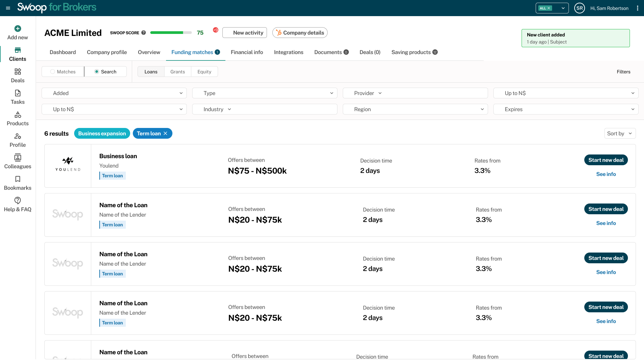Image resolution: width=644 pixels, height=360 pixels.
Task: Open Colleagues in the sidebar
Action: 18,162
